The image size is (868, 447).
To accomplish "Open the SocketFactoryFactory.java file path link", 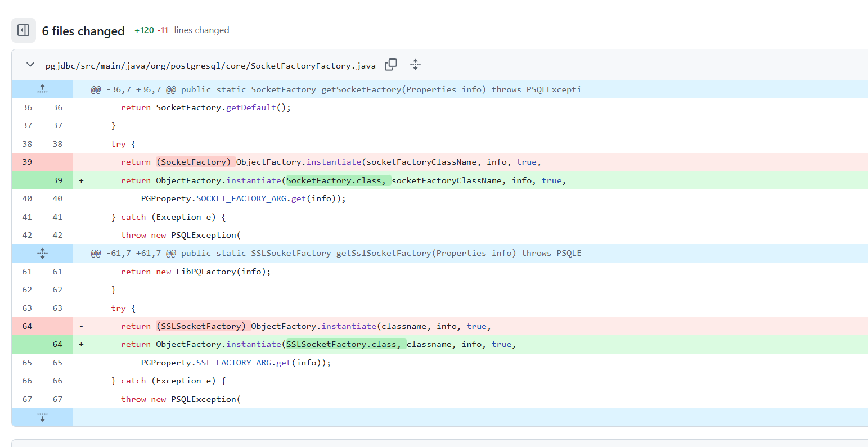I will click(210, 66).
